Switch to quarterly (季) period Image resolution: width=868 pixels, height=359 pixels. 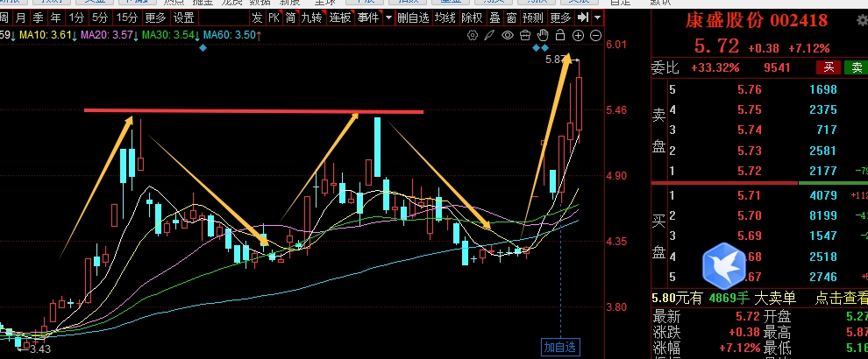(39, 18)
